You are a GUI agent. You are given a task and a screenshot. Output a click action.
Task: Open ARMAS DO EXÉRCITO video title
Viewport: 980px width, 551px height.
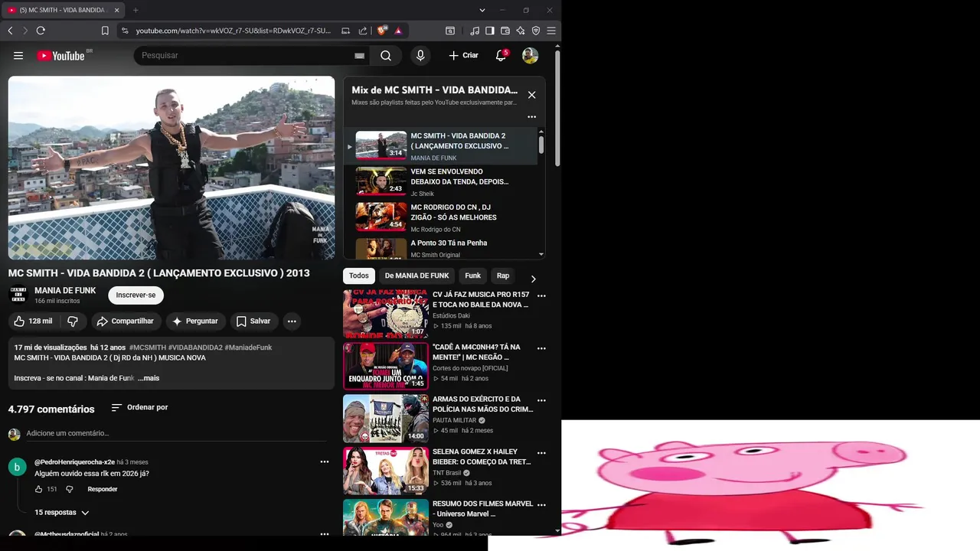(482, 404)
